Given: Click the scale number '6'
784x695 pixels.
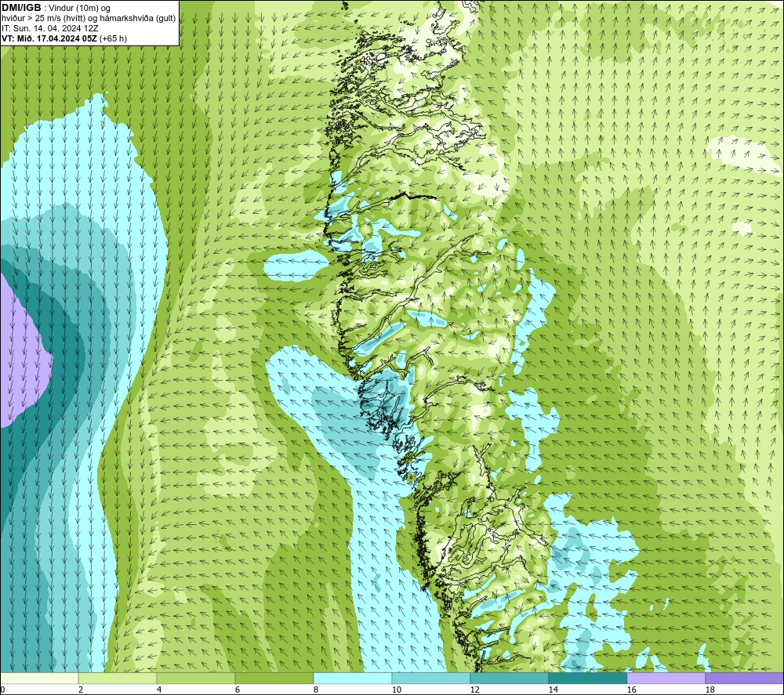Looking at the screenshot, I should click(237, 690).
